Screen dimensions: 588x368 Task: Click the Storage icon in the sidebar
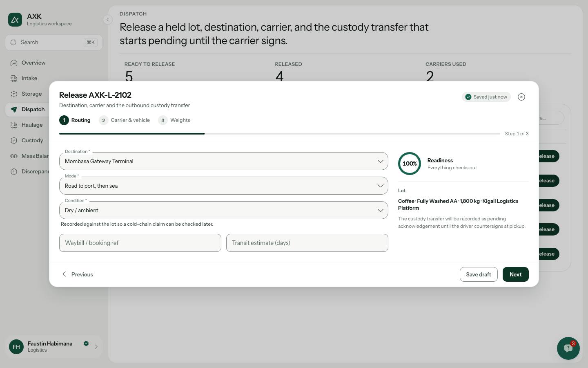(x=14, y=94)
